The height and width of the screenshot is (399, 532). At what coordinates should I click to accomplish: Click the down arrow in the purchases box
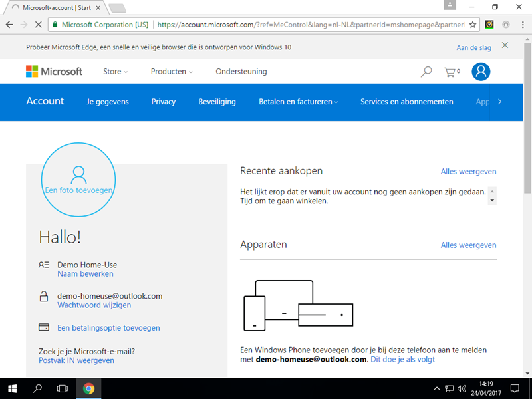pyautogui.click(x=492, y=201)
